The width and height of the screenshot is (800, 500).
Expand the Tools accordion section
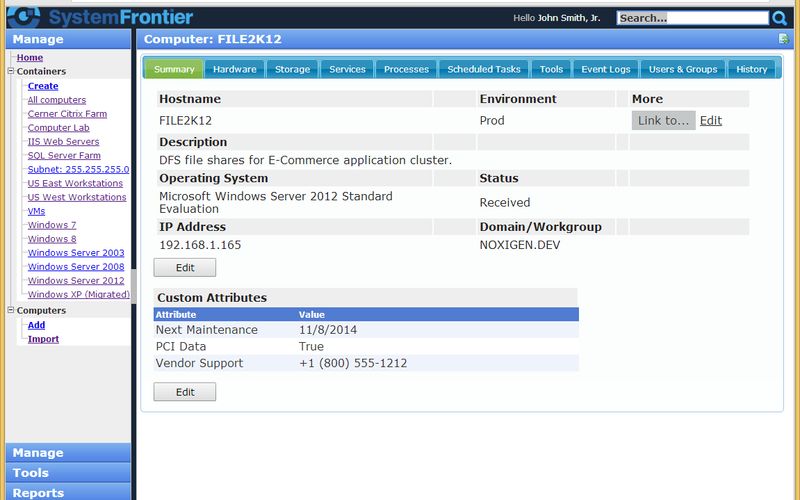(68, 473)
